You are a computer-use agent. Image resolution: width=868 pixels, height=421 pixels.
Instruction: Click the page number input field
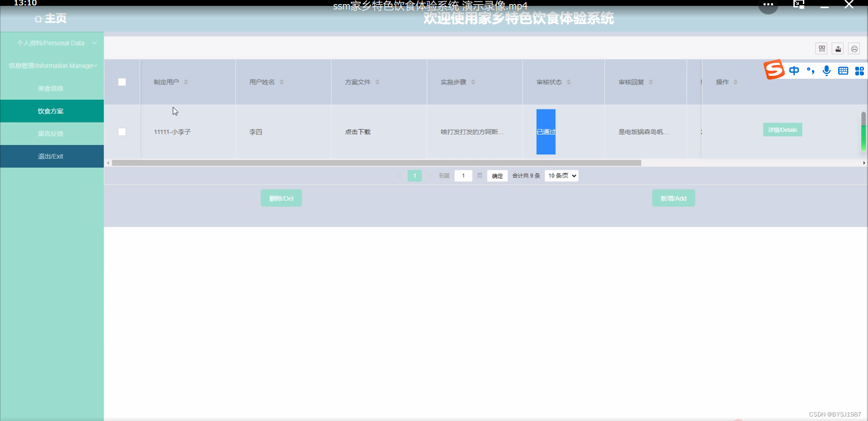463,176
